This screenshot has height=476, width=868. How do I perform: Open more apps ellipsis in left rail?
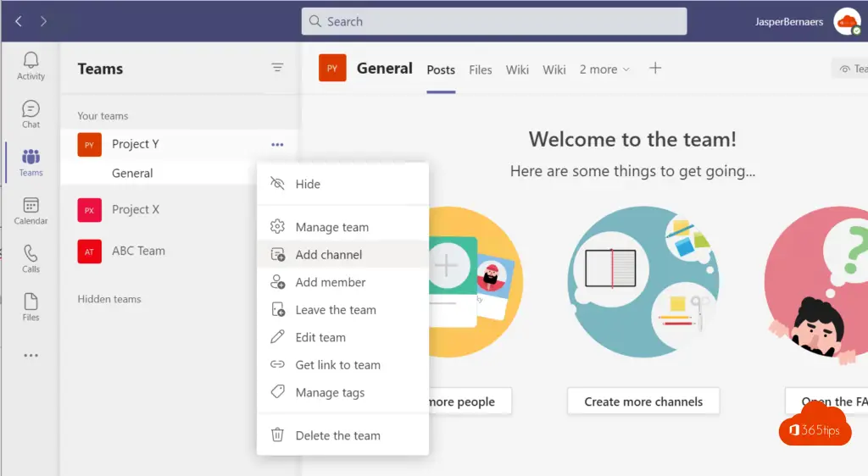[x=31, y=356]
